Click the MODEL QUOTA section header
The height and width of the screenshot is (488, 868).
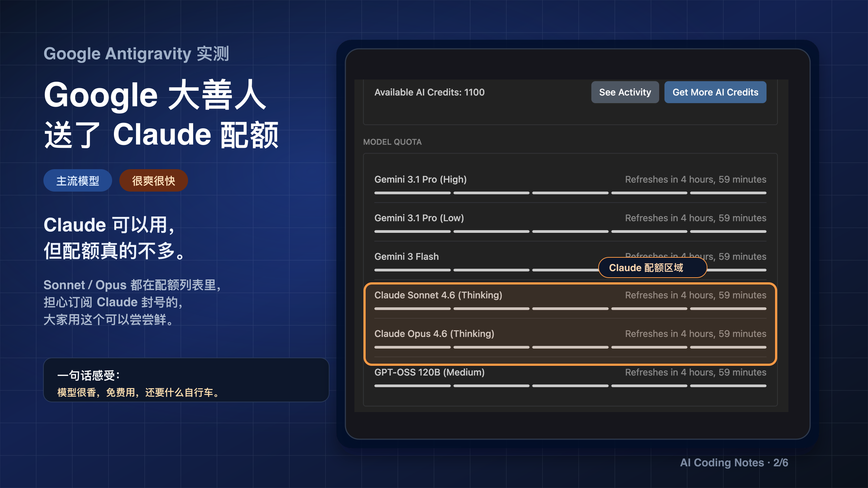point(392,142)
